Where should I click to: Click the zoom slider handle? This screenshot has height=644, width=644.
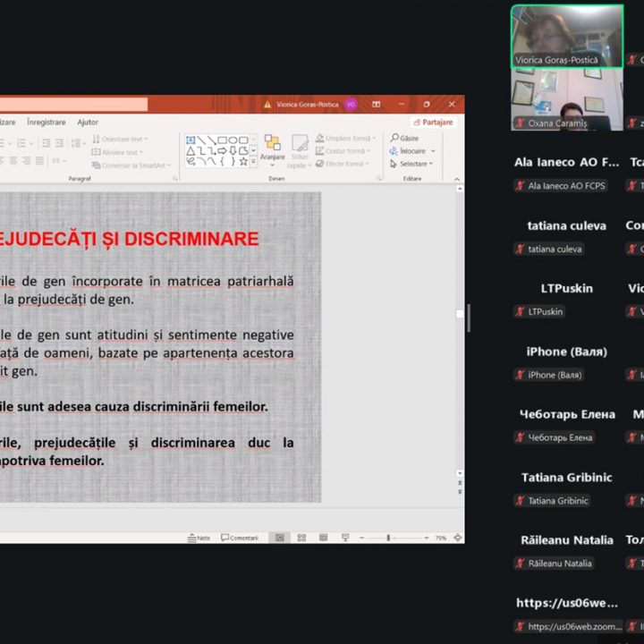pos(387,538)
